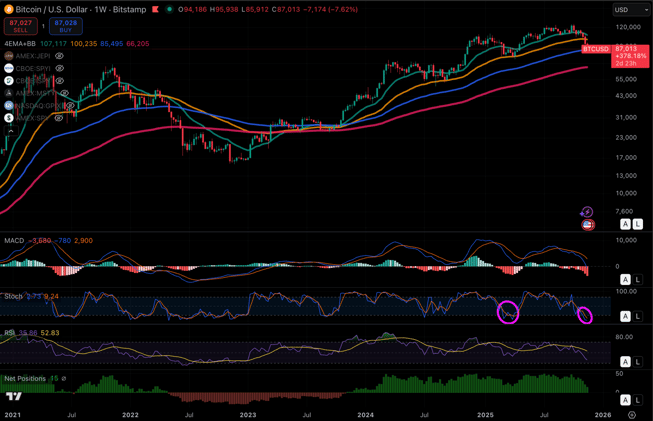
Task: Click the order quantity 1 between Sell and Buy
Action: pyautogui.click(x=43, y=26)
